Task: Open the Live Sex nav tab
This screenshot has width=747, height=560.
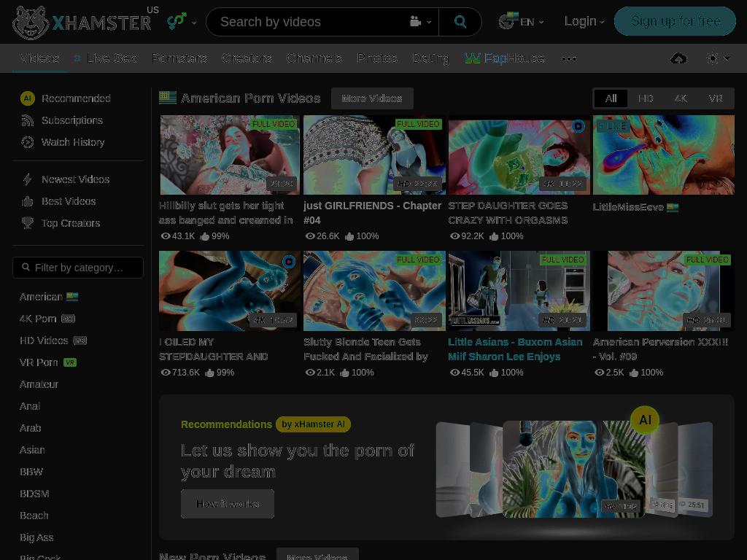Action: pyautogui.click(x=106, y=58)
